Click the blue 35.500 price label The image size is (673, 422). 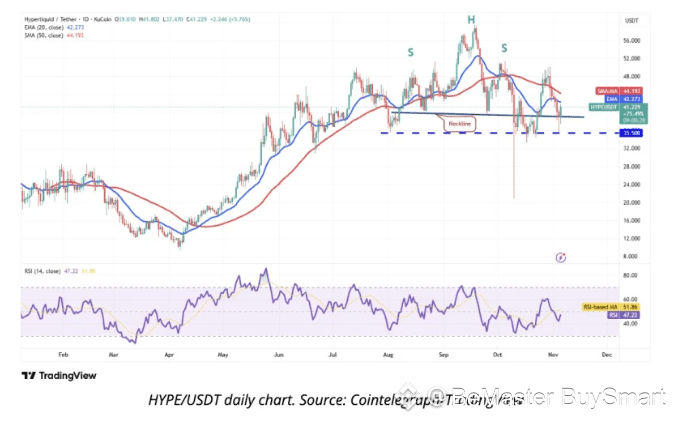click(632, 133)
